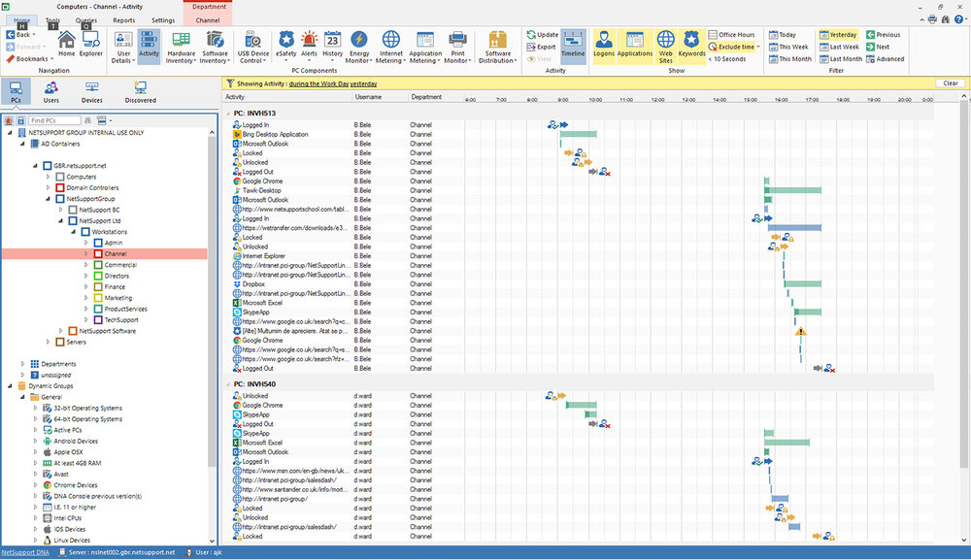Switch to PCs view
971x560 pixels.
click(16, 91)
